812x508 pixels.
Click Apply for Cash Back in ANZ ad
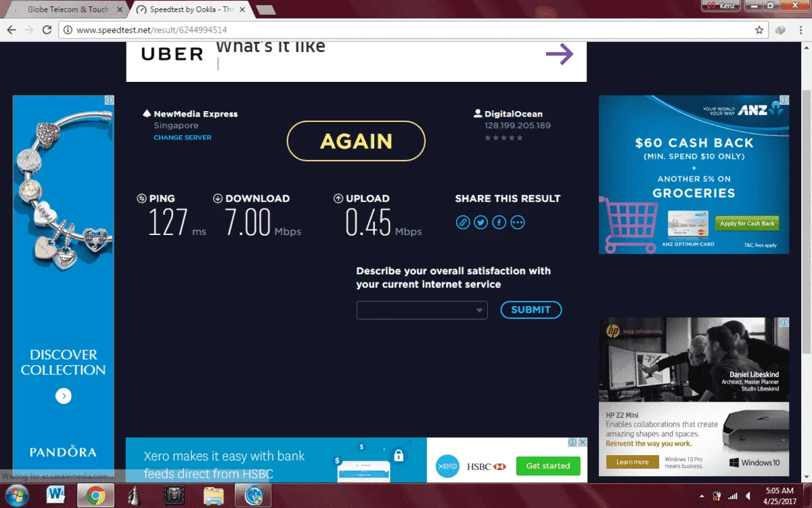pos(748,224)
